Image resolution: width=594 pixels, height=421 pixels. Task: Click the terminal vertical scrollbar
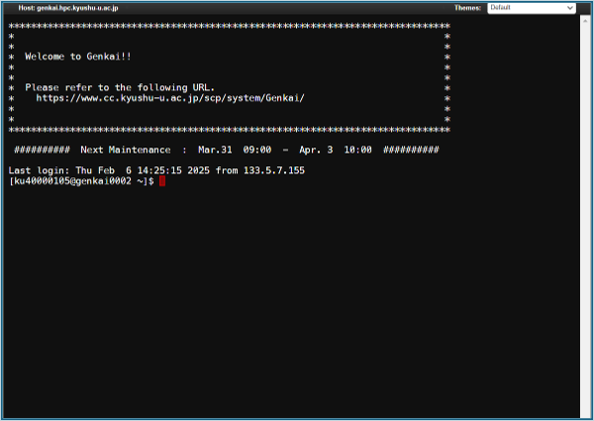pyautogui.click(x=585, y=217)
